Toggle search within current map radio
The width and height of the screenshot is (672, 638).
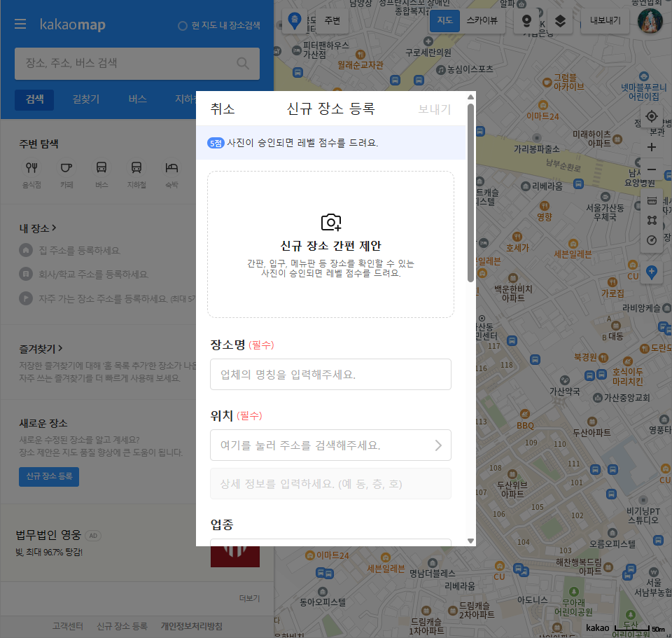182,26
